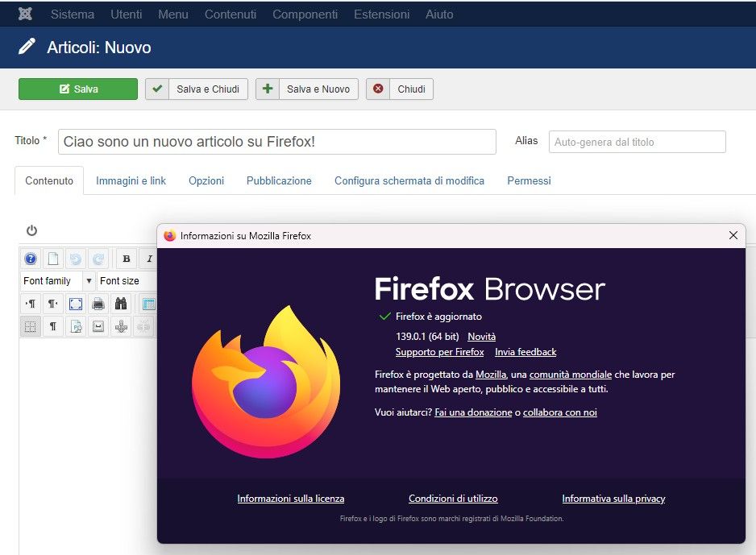Toggle show blocks paragraph icon
Screen dimensions: 756x555
pos(53,327)
